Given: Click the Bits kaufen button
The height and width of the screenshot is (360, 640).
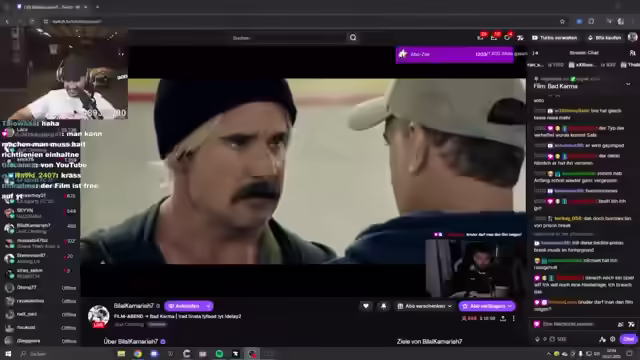Looking at the screenshot, I should click(604, 38).
